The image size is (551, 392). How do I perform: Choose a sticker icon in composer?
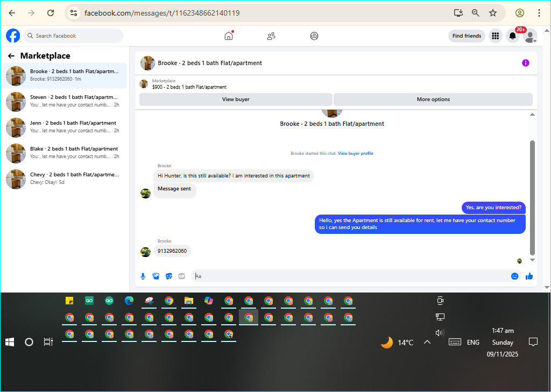[x=169, y=276]
